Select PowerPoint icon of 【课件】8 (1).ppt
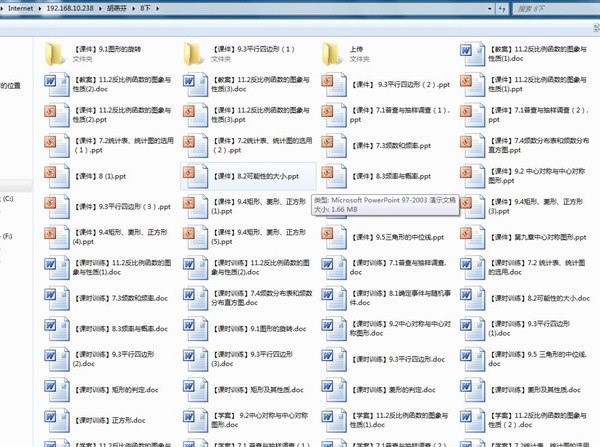 tap(57, 176)
